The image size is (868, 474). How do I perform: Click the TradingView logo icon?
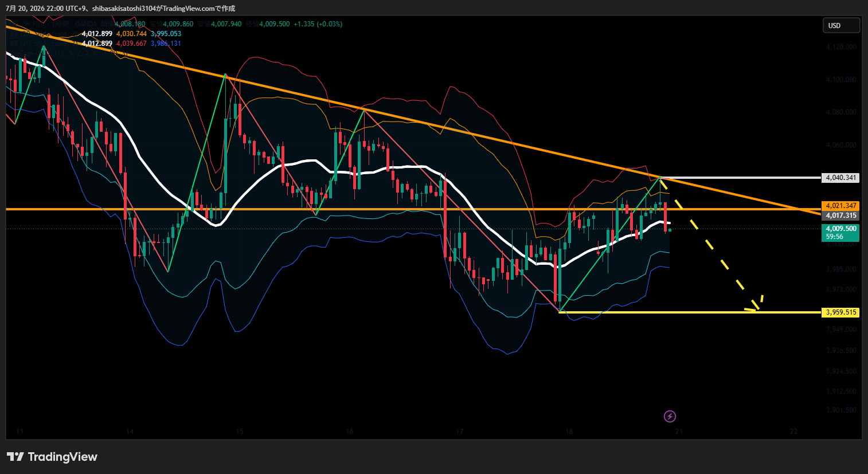[x=15, y=457]
